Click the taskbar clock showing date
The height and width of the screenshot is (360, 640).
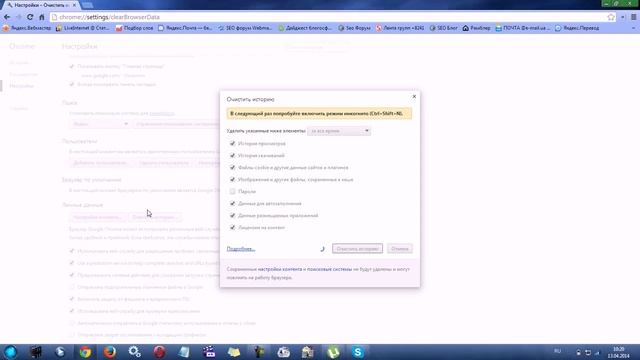tap(619, 352)
